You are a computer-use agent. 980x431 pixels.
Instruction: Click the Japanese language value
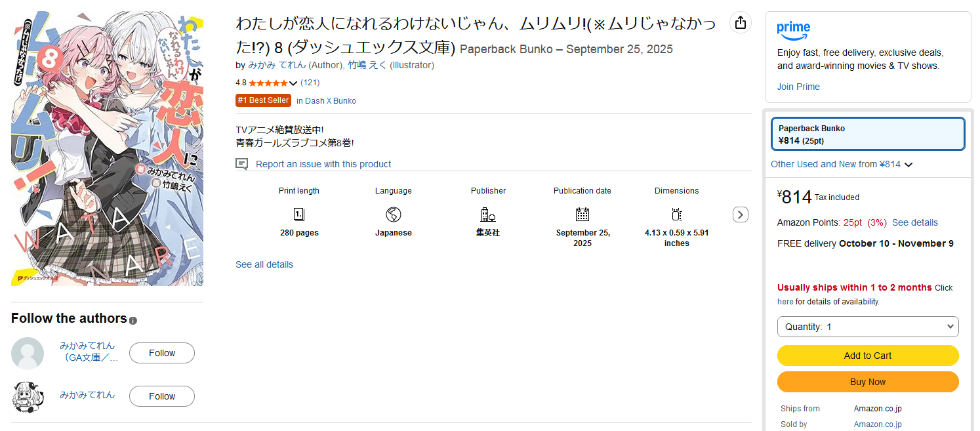pyautogui.click(x=394, y=233)
